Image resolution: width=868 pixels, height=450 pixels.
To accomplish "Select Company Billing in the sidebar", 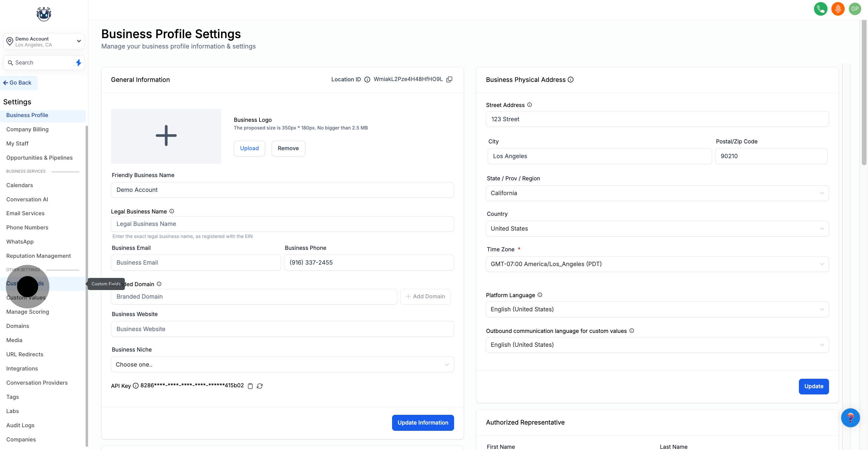I will point(27,129).
